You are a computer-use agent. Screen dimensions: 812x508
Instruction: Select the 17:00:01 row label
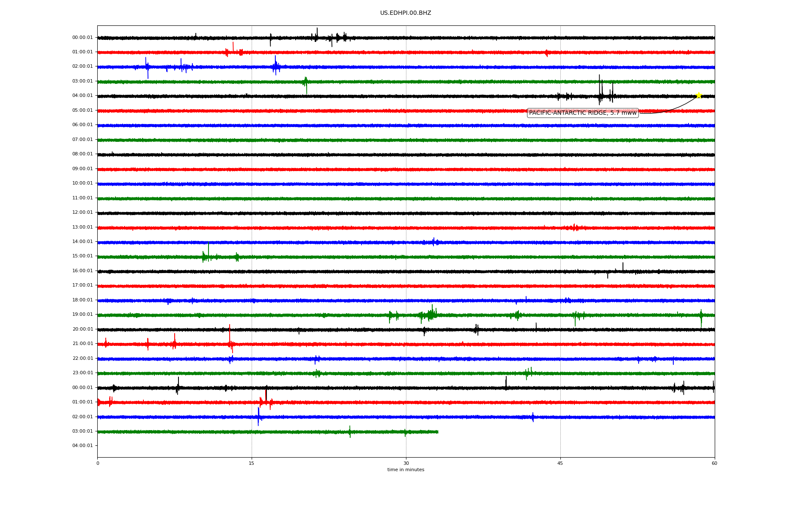click(82, 285)
